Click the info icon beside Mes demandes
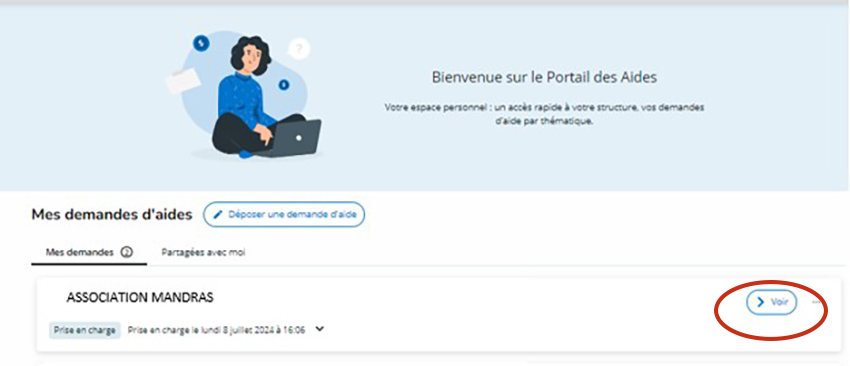The width and height of the screenshot is (850, 366). [127, 253]
